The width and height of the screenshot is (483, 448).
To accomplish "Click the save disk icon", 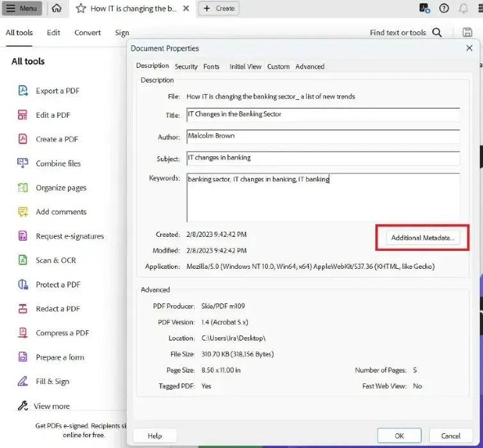I will click(x=467, y=32).
